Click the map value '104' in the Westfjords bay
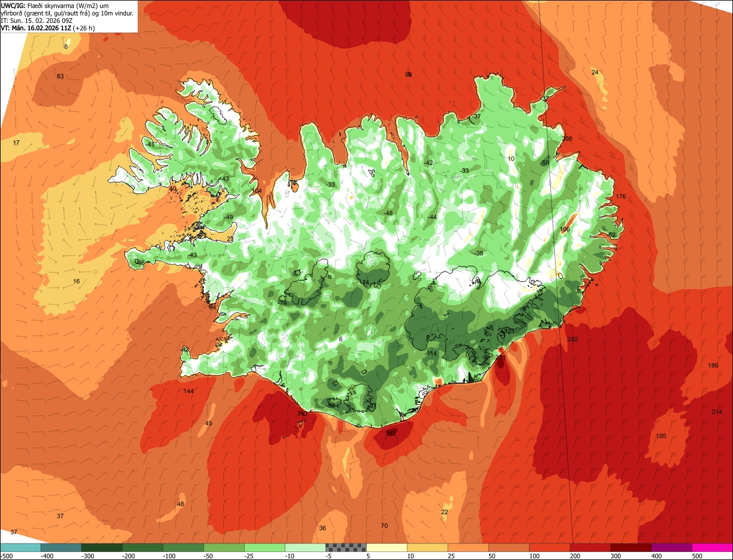This screenshot has width=733, height=560. click(x=257, y=191)
